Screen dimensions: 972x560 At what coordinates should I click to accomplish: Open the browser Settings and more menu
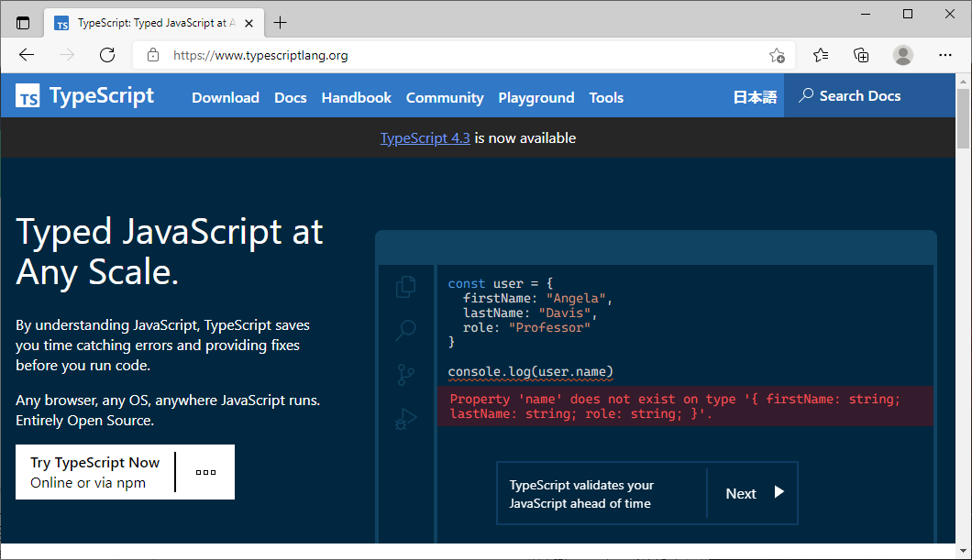coord(944,55)
